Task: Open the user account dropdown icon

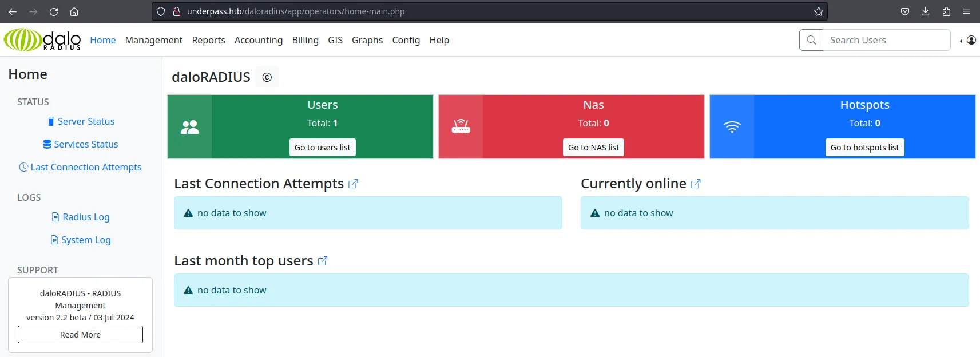Action: pyautogui.click(x=968, y=40)
